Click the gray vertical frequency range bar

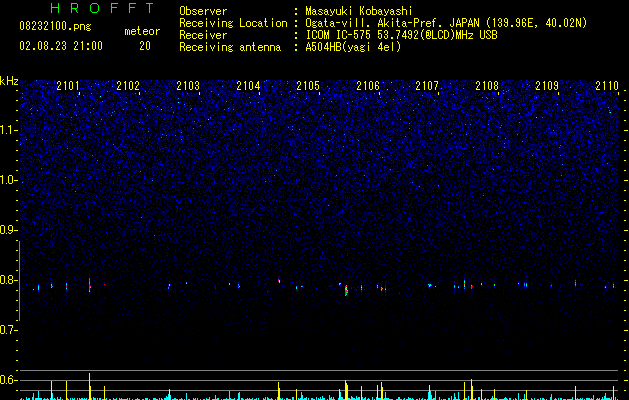tap(20, 281)
